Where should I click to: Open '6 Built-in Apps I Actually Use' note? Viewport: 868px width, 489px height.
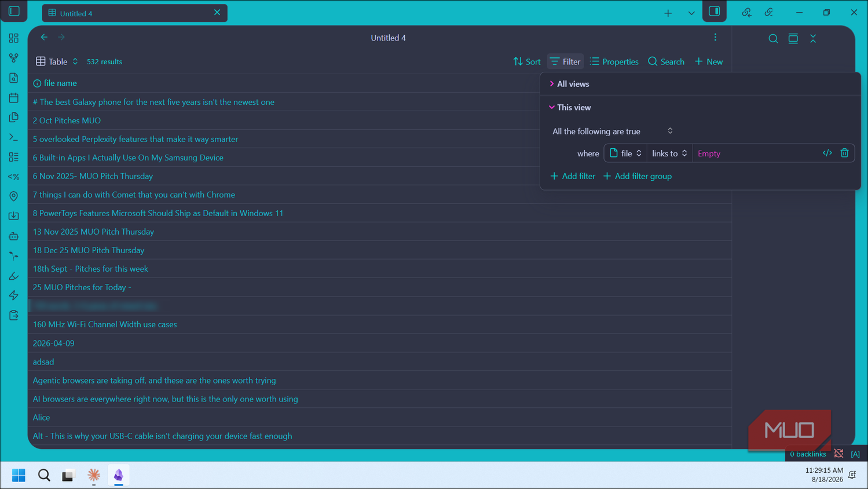pyautogui.click(x=128, y=158)
